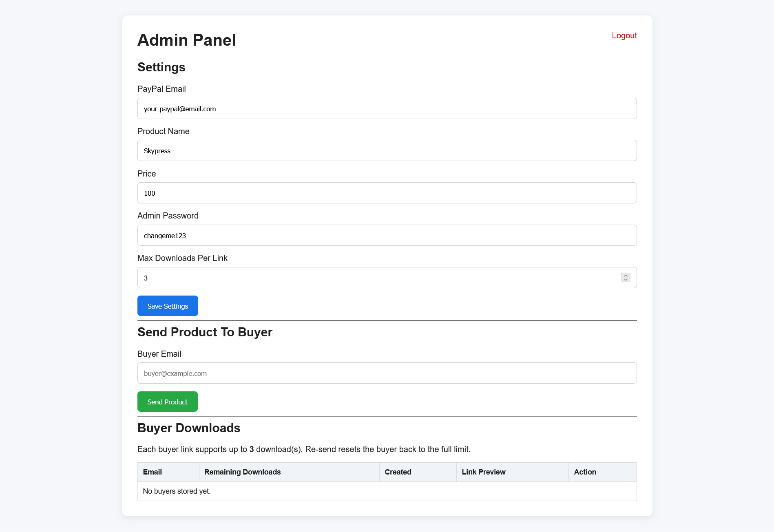The height and width of the screenshot is (532, 774).
Task: Click the Email column header
Action: click(x=153, y=472)
